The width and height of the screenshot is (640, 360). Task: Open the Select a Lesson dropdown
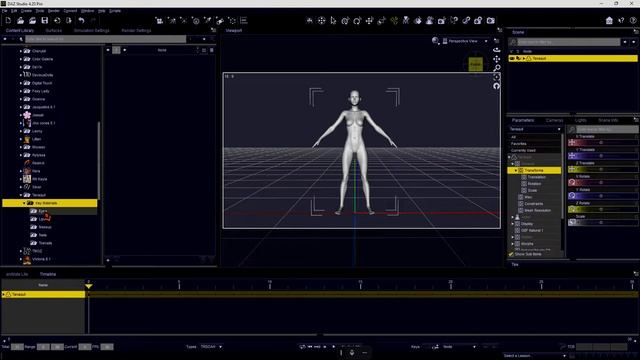535,356
